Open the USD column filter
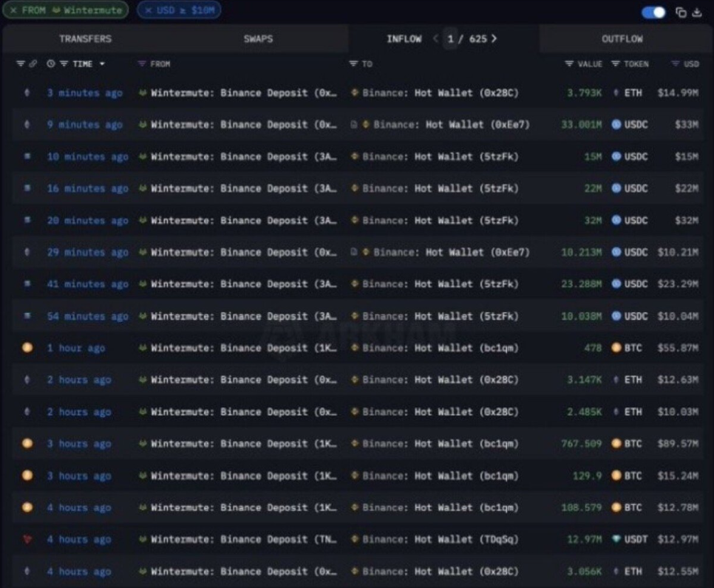This screenshot has height=588, width=714. point(676,64)
